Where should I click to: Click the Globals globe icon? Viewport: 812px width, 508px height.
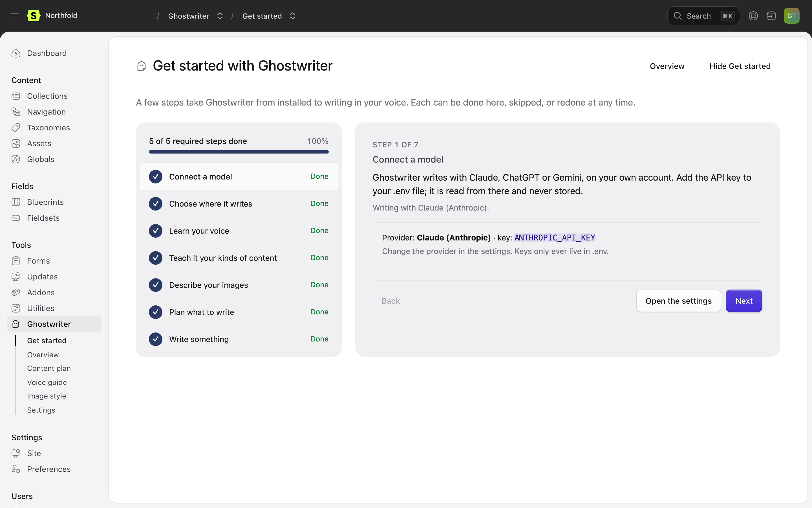[16, 159]
